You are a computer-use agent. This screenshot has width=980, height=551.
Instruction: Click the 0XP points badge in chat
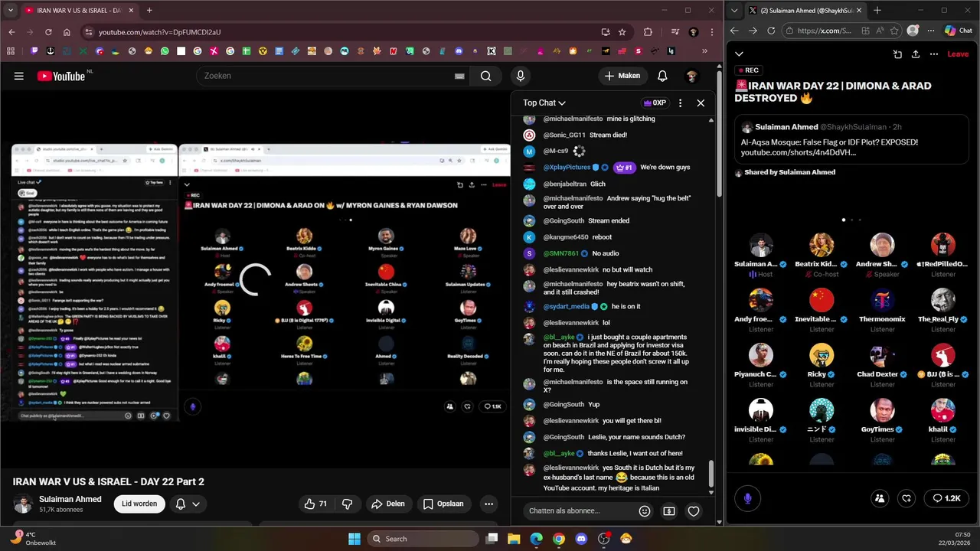[x=655, y=103]
